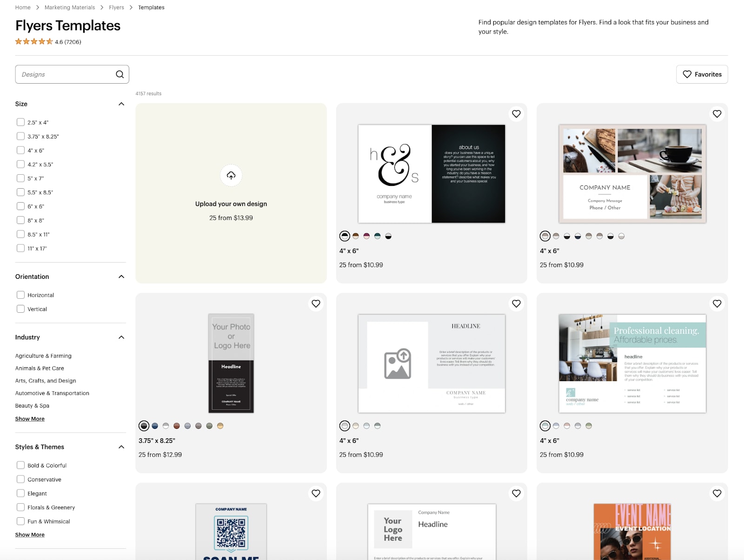744x560 pixels.
Task: Enable the Horizontal orientation filter
Action: click(x=20, y=295)
